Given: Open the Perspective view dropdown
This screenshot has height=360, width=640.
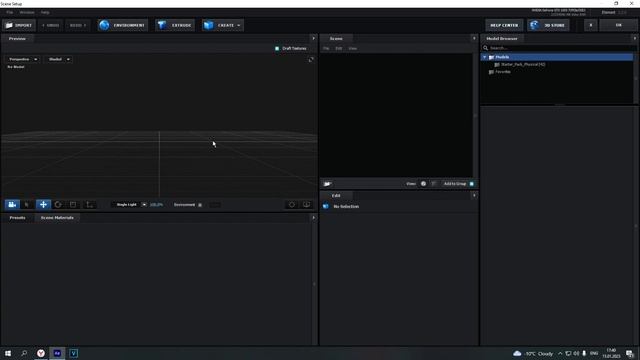Looking at the screenshot, I should click(x=22, y=60).
